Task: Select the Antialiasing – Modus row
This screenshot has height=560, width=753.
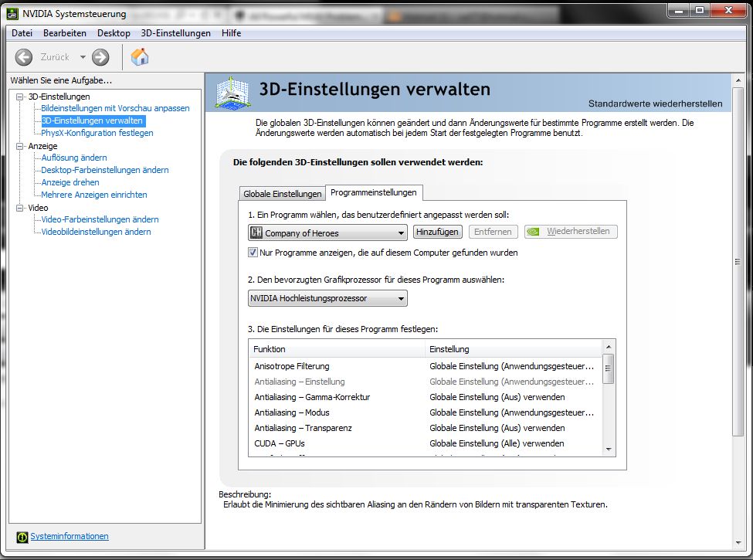Action: (425, 412)
